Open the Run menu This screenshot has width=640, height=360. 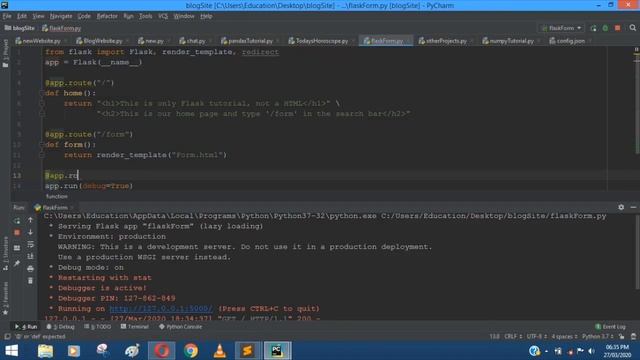[x=128, y=16]
